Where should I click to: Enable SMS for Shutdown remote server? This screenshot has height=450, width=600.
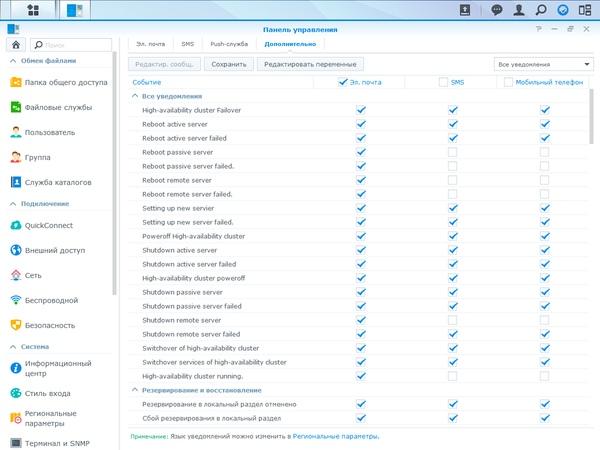(x=452, y=320)
